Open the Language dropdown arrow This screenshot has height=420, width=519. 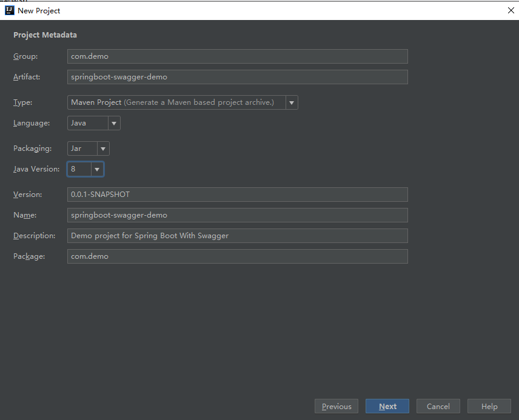[x=114, y=123]
